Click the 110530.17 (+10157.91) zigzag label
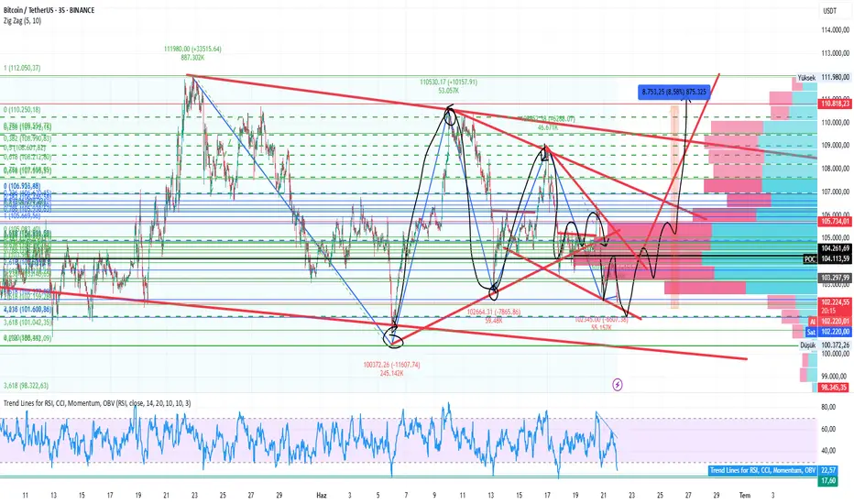The image size is (854, 504). pyautogui.click(x=448, y=82)
